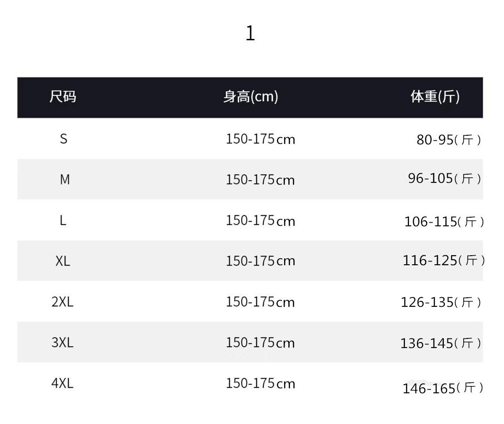Click the 体重(斤) column header
This screenshot has height=424, width=504.
coord(435,97)
